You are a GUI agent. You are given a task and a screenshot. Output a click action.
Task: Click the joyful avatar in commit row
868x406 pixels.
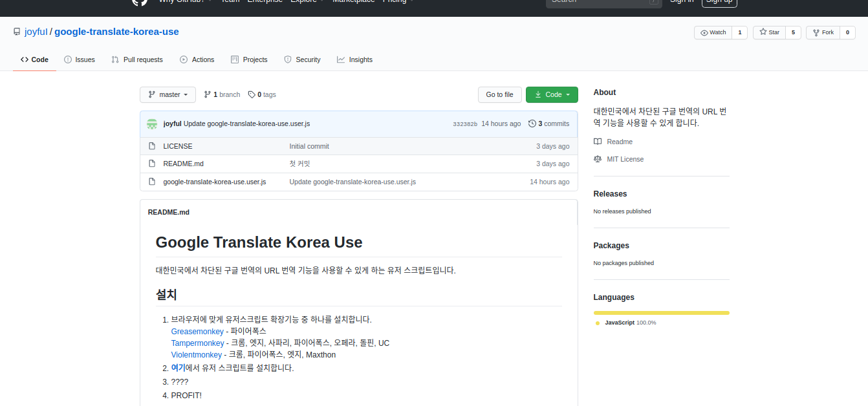click(x=152, y=123)
